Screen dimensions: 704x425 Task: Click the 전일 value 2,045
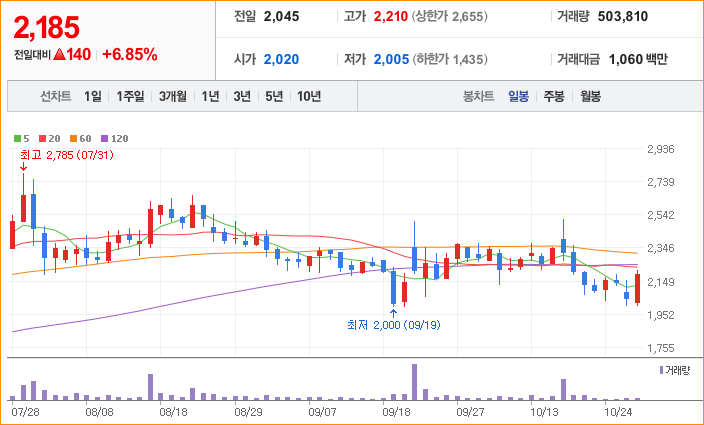[282, 17]
